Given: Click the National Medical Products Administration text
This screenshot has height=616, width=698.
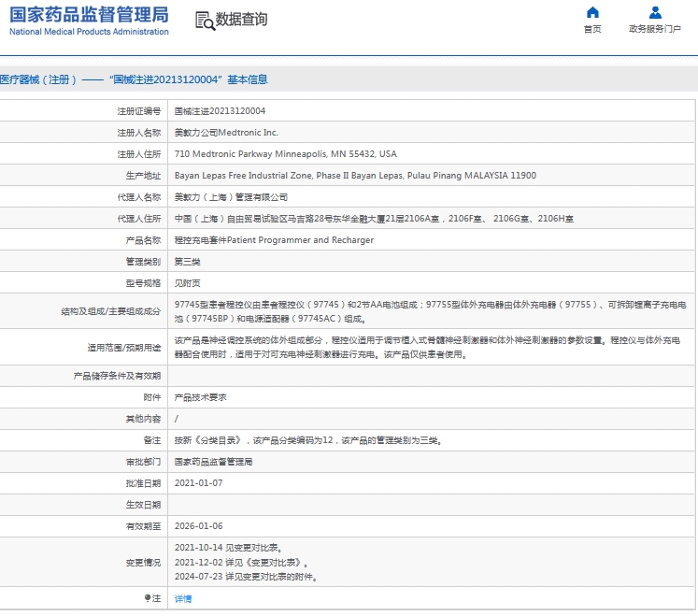Looking at the screenshot, I should [89, 32].
